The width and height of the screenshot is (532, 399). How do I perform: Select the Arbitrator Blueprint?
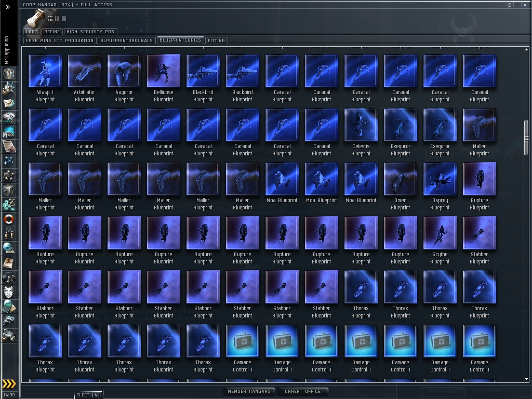coord(85,79)
